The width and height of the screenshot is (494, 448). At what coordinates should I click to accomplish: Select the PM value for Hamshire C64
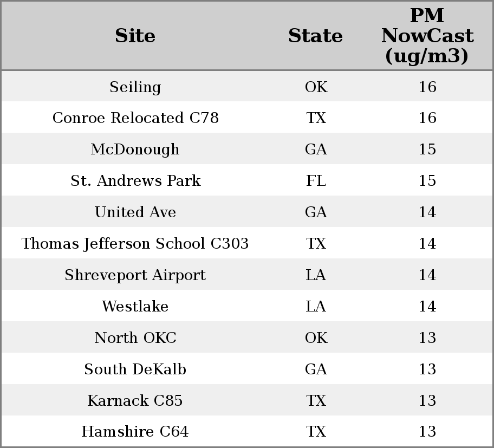427,432
